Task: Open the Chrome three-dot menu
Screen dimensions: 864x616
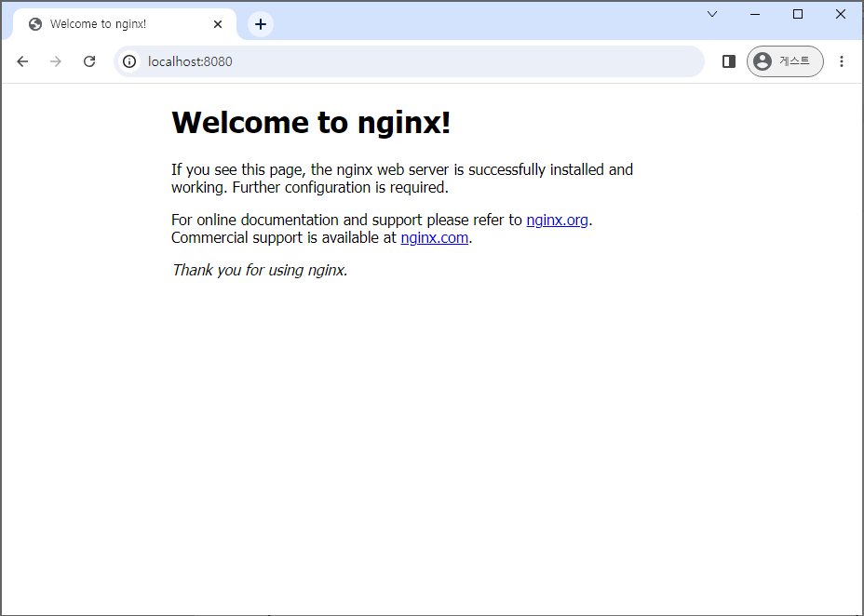Action: (842, 61)
